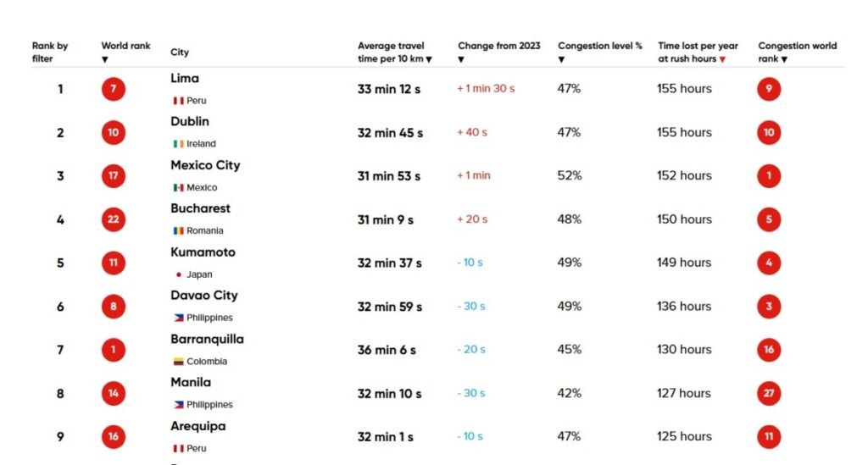Sort by Congestion level % arrow
This screenshot has height=465, width=868.
(x=561, y=60)
